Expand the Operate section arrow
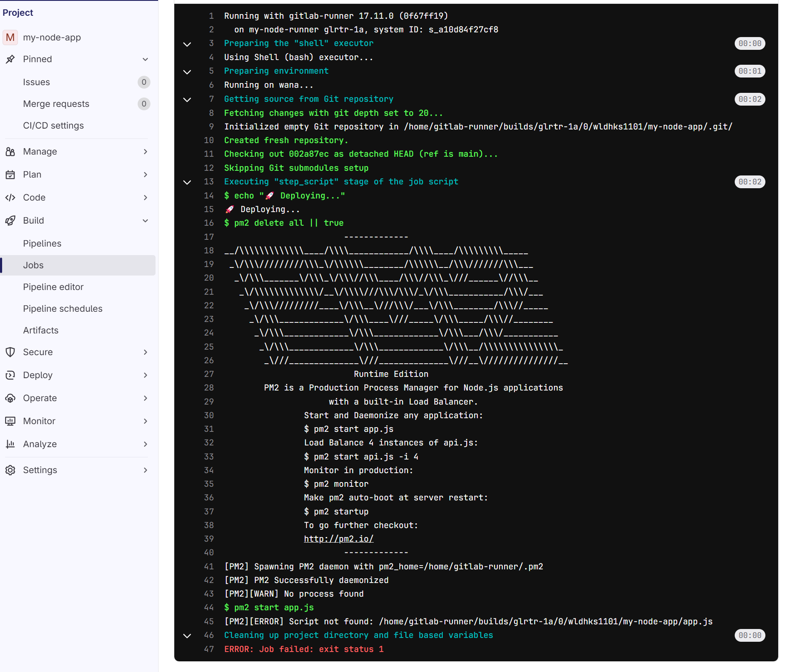 pyautogui.click(x=145, y=398)
